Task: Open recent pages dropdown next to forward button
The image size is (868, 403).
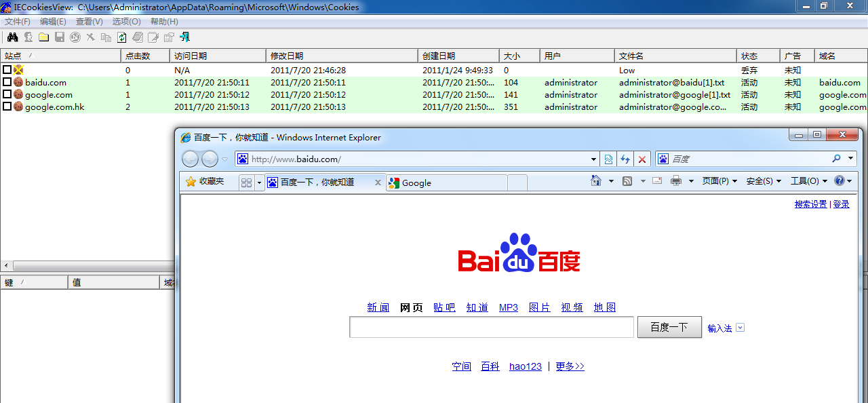Action: pyautogui.click(x=225, y=159)
